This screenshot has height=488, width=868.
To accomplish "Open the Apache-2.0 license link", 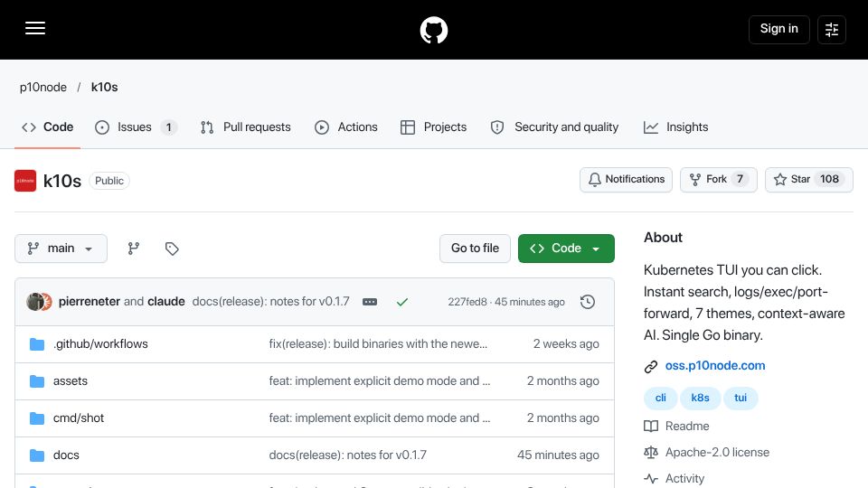I will [717, 453].
